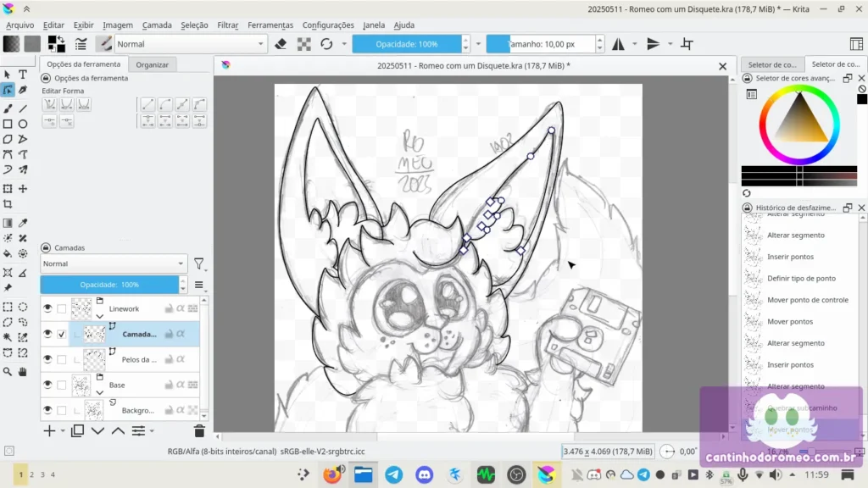Toggle checkbox on Linework layer
Image resolution: width=868 pixels, height=488 pixels.
point(61,308)
